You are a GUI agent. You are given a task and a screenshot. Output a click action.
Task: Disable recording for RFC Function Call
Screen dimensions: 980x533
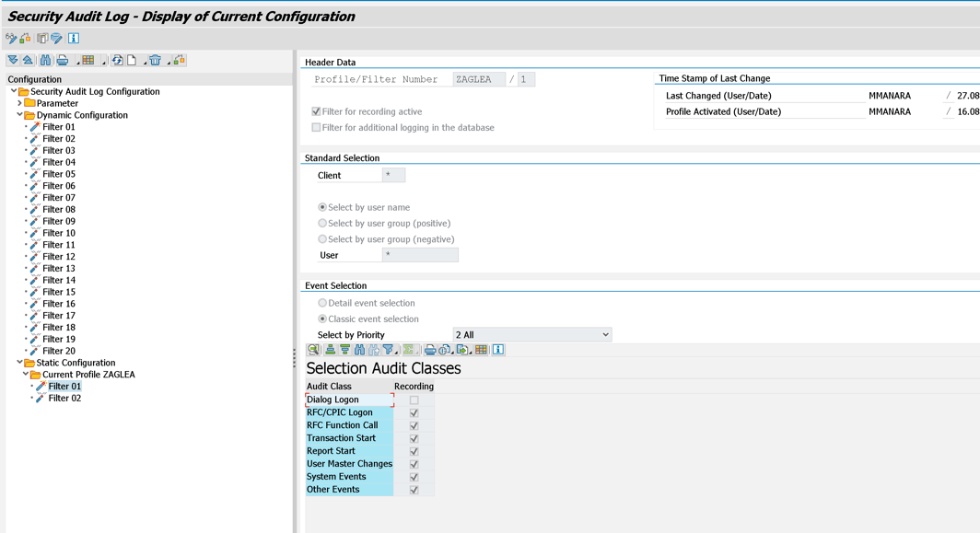[413, 425]
